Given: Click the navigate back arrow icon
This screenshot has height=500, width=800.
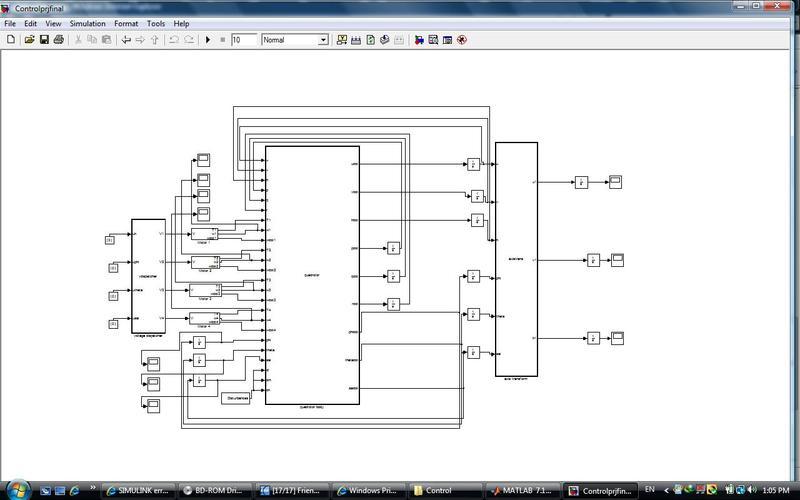Looking at the screenshot, I should tap(126, 40).
